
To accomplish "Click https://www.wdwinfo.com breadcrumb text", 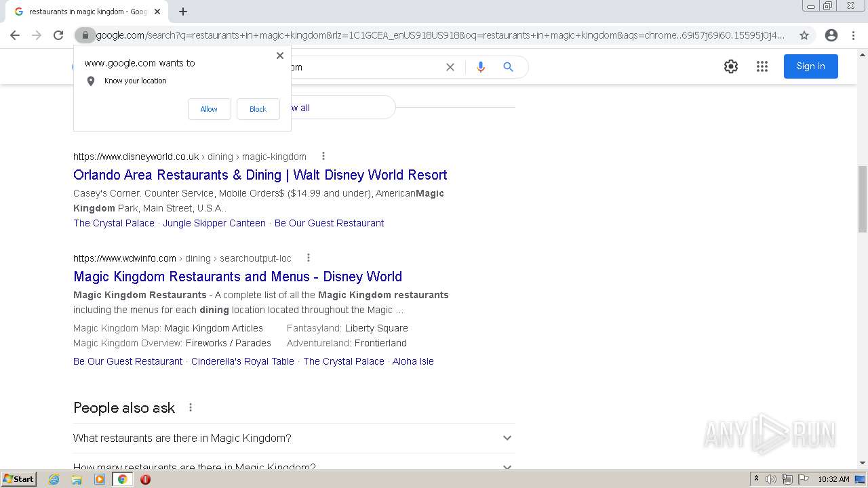I will pos(125,258).
